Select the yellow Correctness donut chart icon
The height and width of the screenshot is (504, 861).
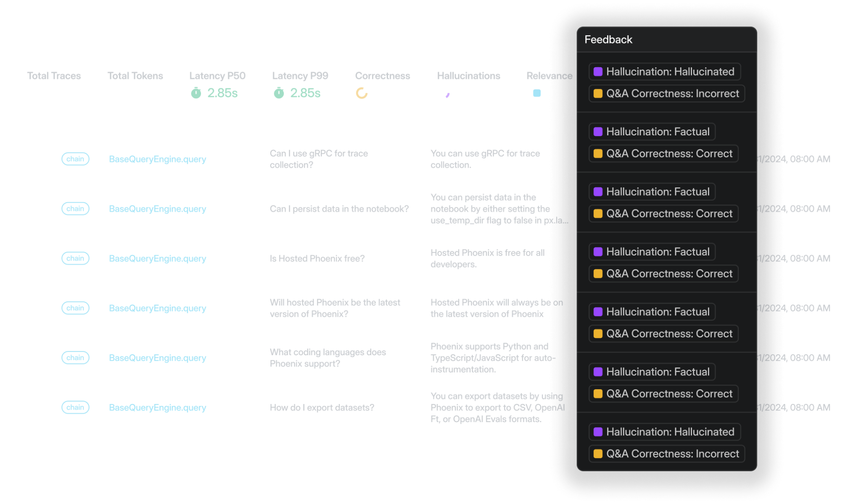pyautogui.click(x=362, y=93)
